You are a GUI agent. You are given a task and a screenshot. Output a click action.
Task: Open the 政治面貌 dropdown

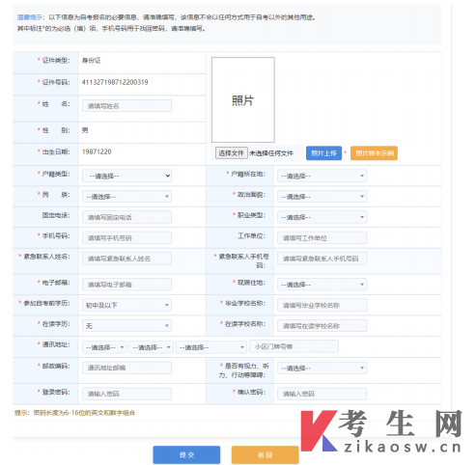coord(322,197)
